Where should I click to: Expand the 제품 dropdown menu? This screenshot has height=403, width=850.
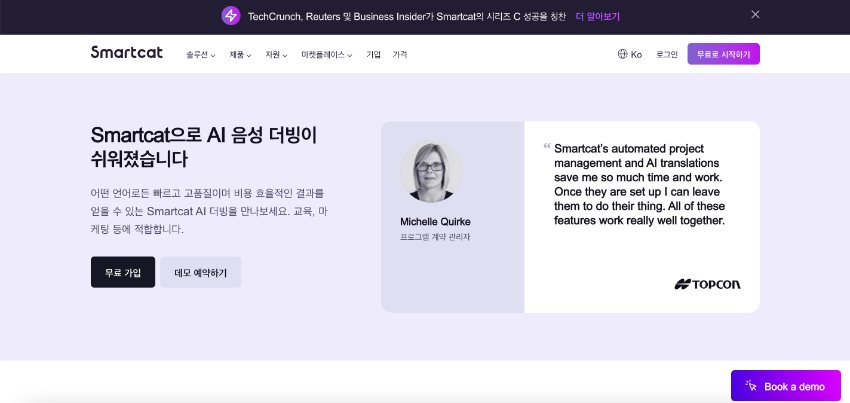click(x=240, y=55)
